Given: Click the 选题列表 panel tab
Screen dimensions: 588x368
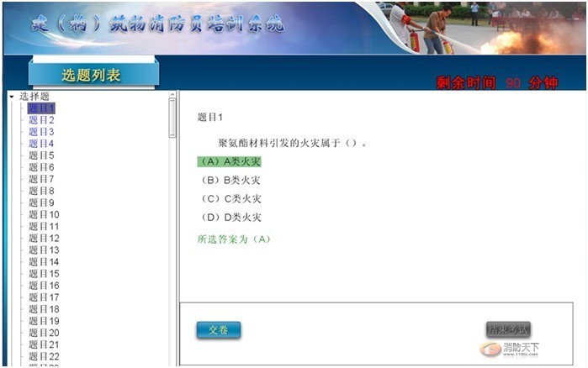Looking at the screenshot, I should (91, 76).
